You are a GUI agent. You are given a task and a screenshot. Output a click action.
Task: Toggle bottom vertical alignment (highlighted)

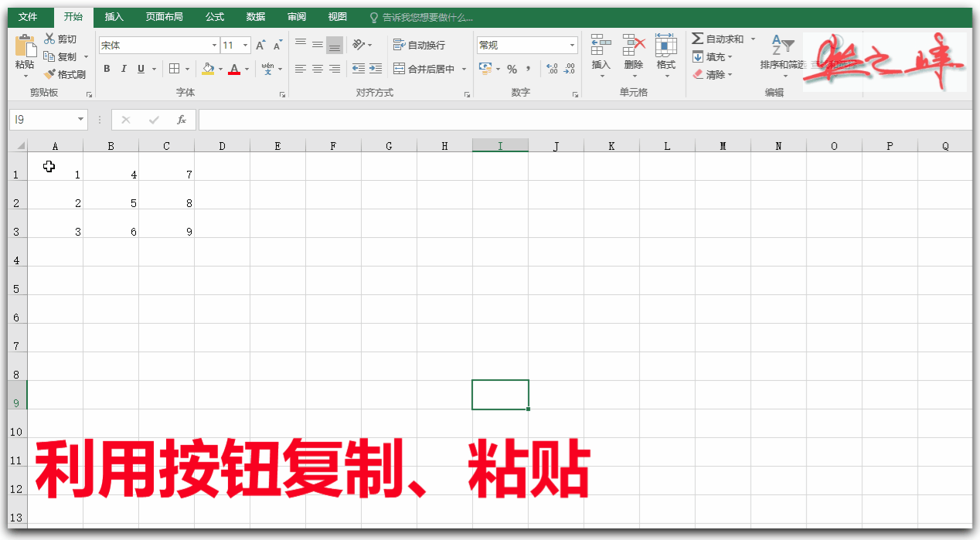(x=335, y=45)
